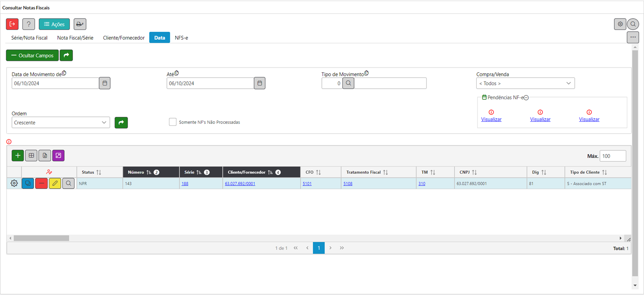Viewport: 644px width, 295px height.
Task: Click the printer settings icon
Action: coord(80,24)
